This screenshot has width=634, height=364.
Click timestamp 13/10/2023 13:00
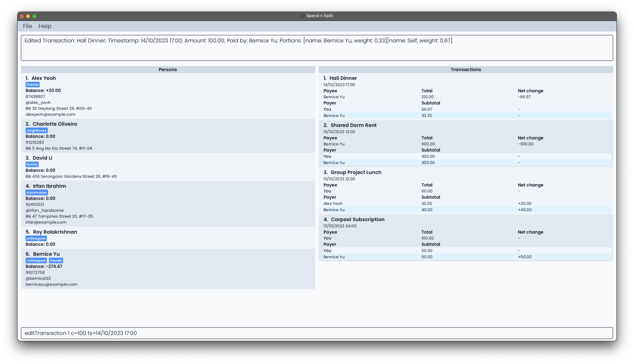(x=339, y=132)
